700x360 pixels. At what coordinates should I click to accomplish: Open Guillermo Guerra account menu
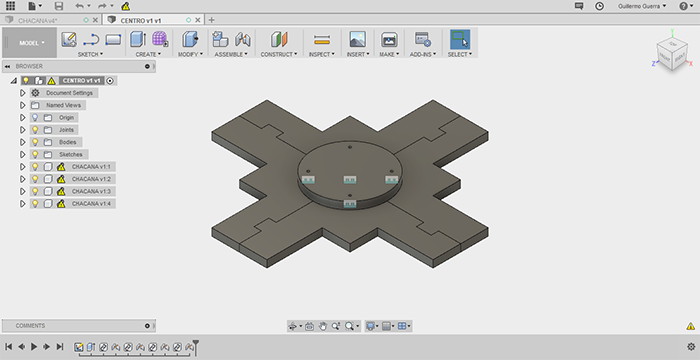[x=642, y=6]
